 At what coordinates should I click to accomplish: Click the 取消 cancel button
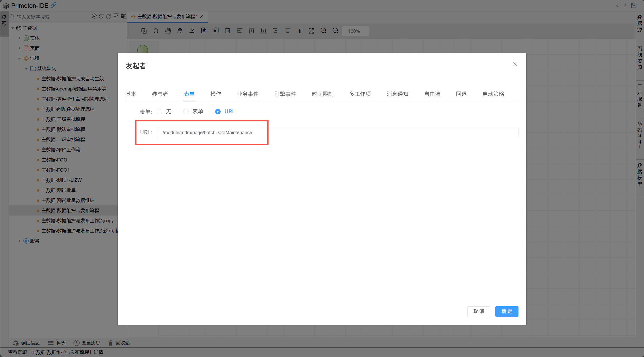pyautogui.click(x=478, y=311)
